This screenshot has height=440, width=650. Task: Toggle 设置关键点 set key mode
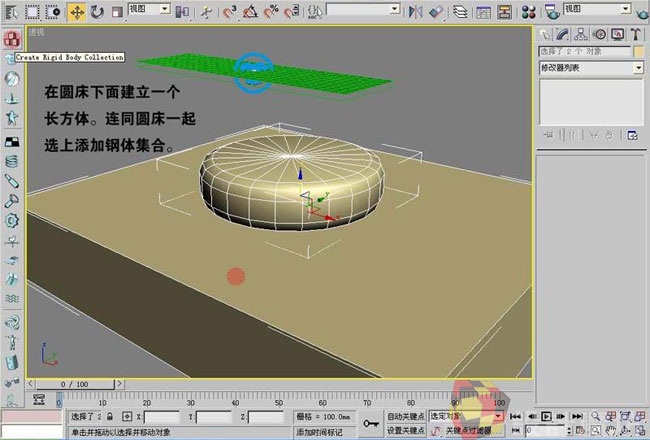tap(406, 429)
